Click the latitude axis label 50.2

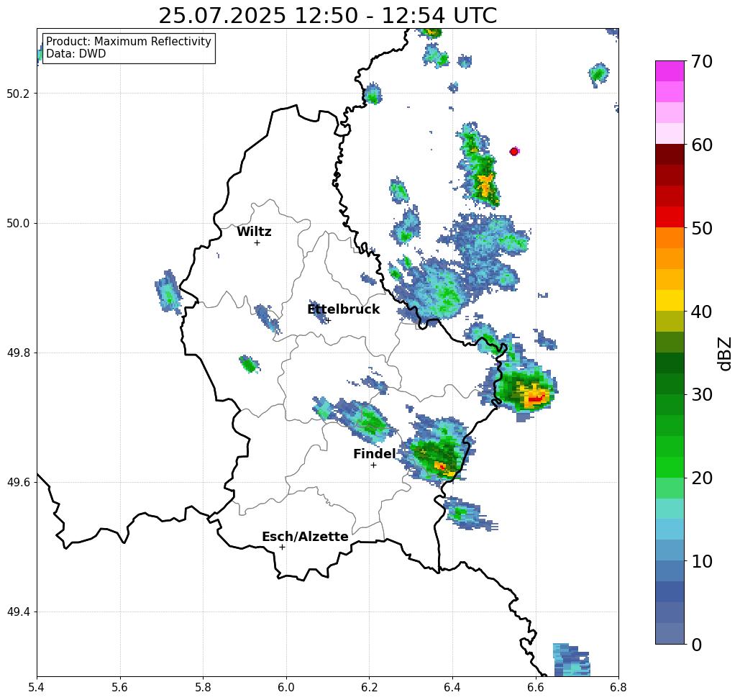(x=18, y=94)
